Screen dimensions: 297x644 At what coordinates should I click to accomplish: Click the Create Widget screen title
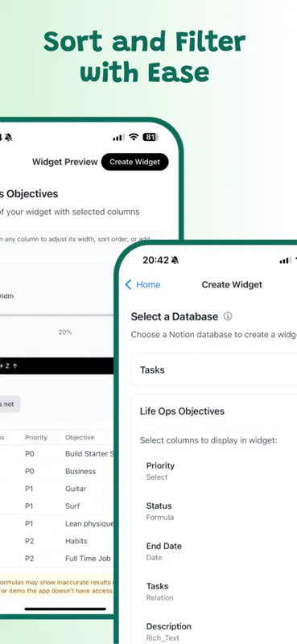(x=232, y=285)
